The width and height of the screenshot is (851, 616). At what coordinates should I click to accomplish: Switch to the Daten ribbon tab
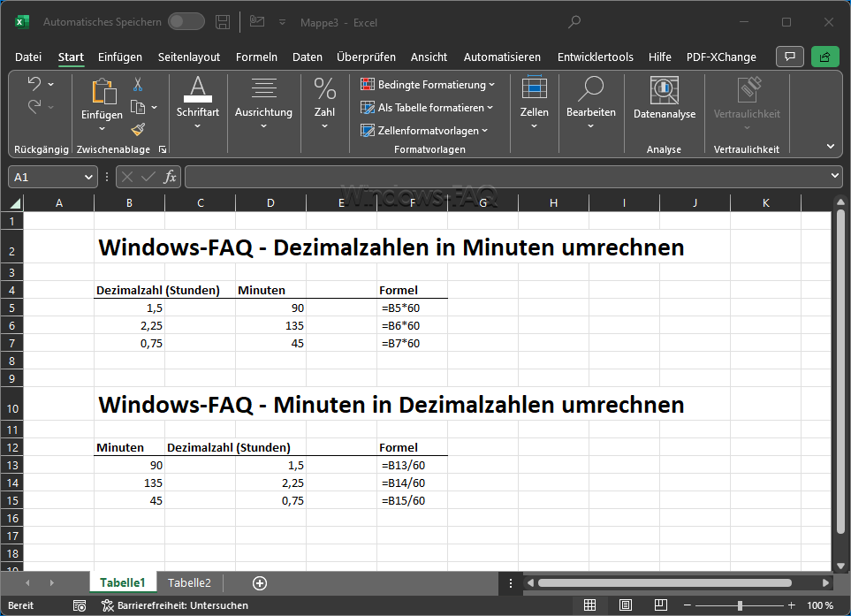pos(308,57)
